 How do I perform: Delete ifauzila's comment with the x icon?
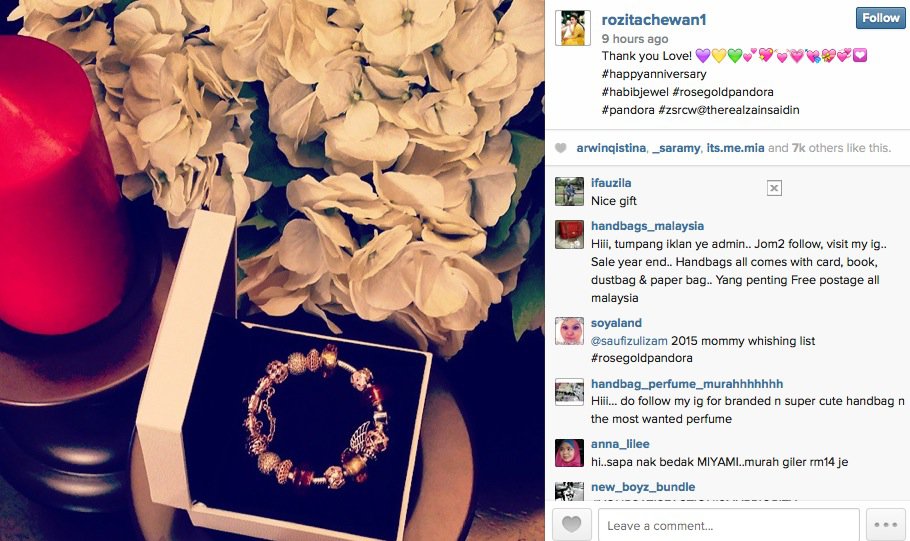(x=774, y=188)
